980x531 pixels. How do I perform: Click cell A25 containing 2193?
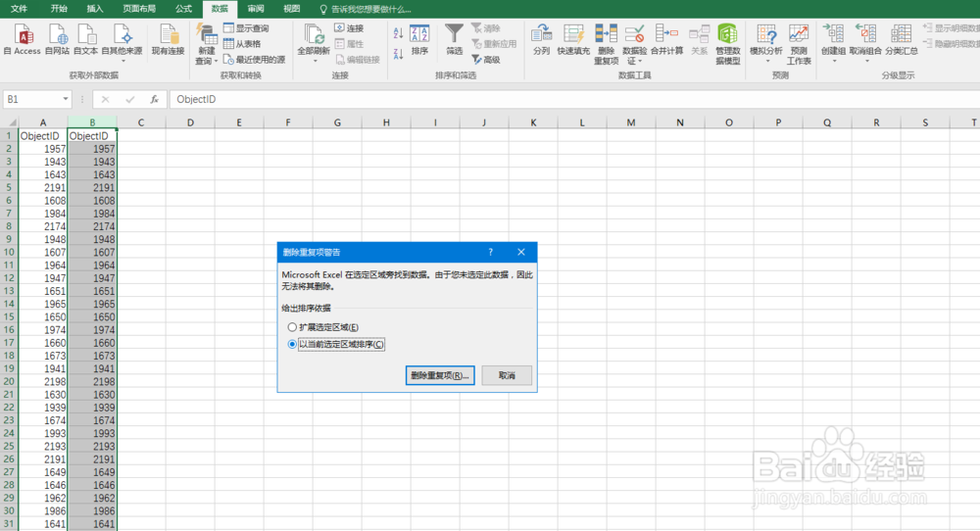pyautogui.click(x=43, y=446)
